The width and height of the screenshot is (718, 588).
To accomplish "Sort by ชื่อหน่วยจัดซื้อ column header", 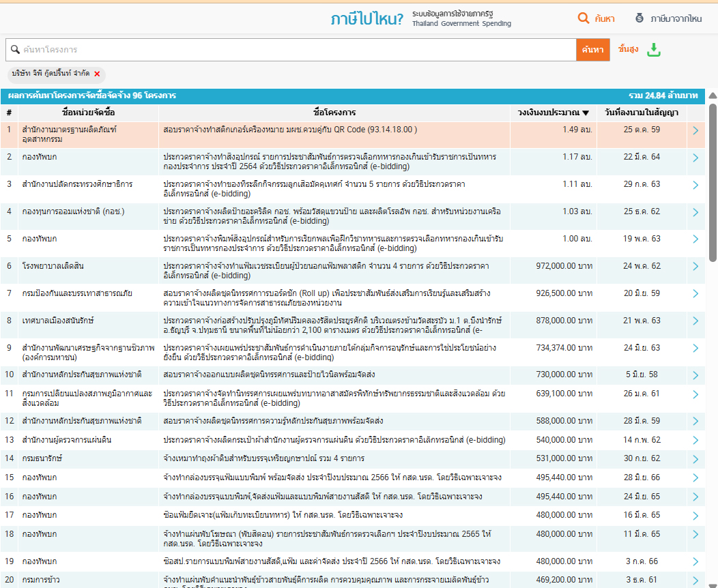I will tap(89, 113).
